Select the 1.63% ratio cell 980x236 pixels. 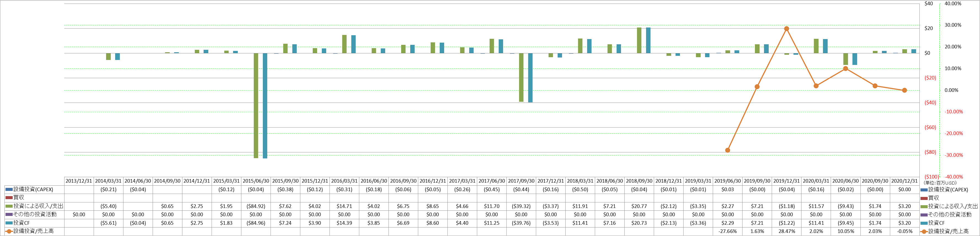pos(757,231)
